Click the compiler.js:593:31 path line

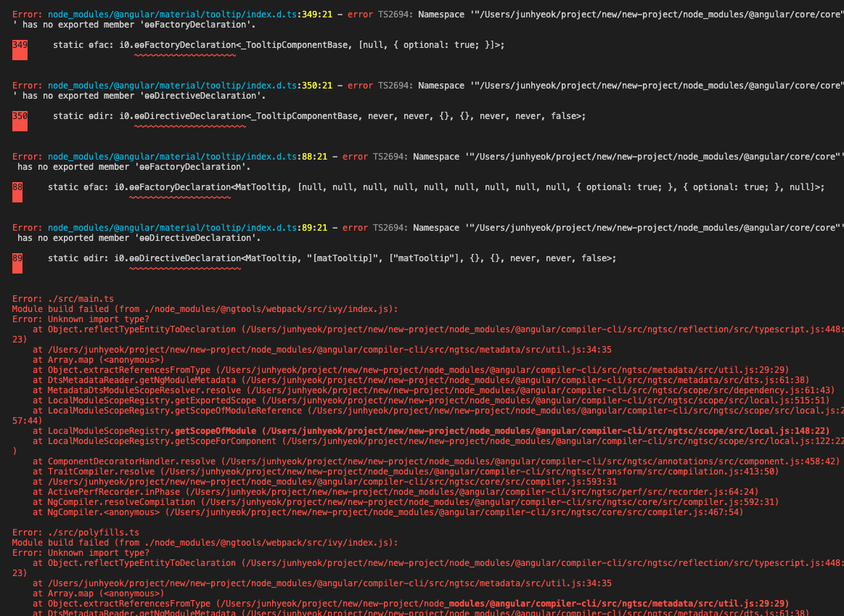(x=324, y=482)
